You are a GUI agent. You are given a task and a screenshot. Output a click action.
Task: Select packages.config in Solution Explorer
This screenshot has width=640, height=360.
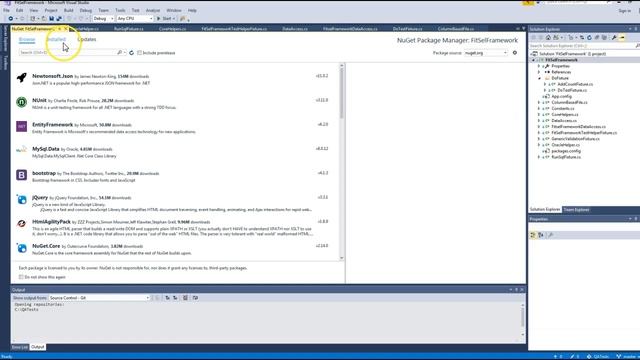click(566, 151)
